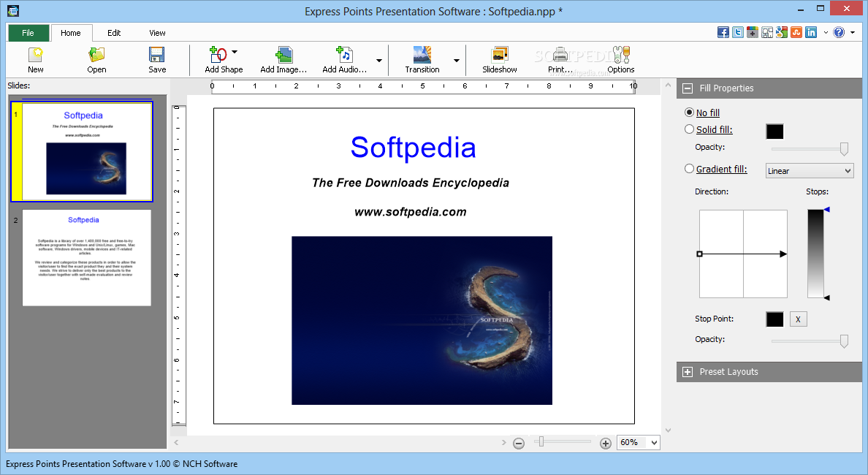
Task: Click the vertical scrollbar down arrow
Action: point(668,430)
